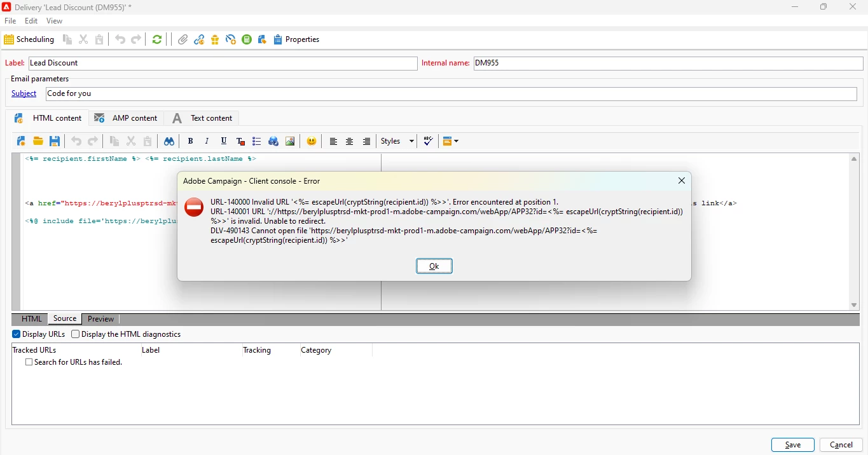Viewport: 868px width, 455px height.
Task: Click the grayed cut scissors icon in top toolbar
Action: (x=83, y=39)
